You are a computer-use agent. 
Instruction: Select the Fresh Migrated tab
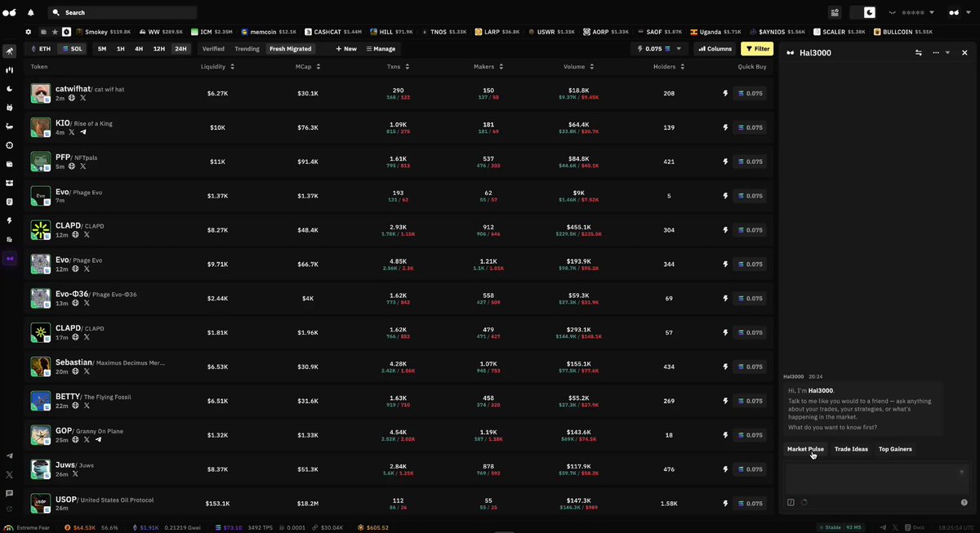click(x=291, y=49)
